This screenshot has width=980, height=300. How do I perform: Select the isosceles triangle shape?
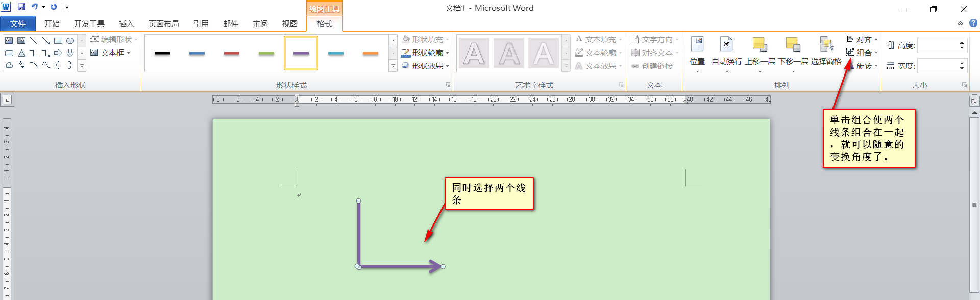[x=21, y=53]
